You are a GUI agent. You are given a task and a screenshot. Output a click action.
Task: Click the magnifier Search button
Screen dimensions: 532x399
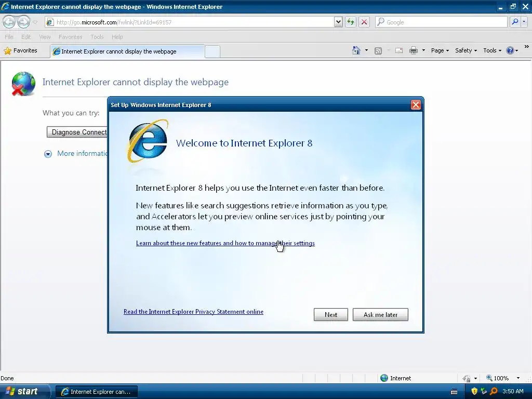[x=515, y=22]
